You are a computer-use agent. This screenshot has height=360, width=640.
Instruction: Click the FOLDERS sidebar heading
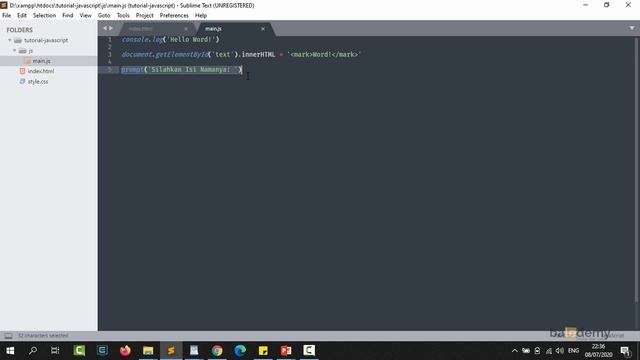[19, 30]
